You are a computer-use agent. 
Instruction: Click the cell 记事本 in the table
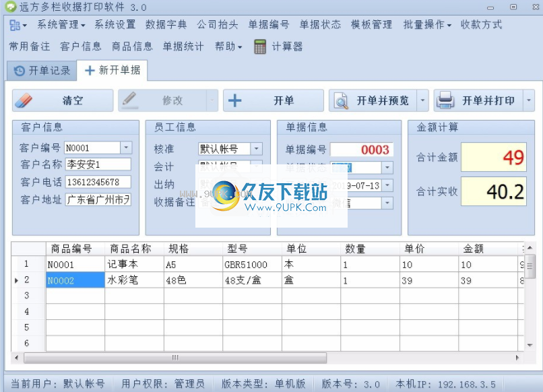pos(134,265)
